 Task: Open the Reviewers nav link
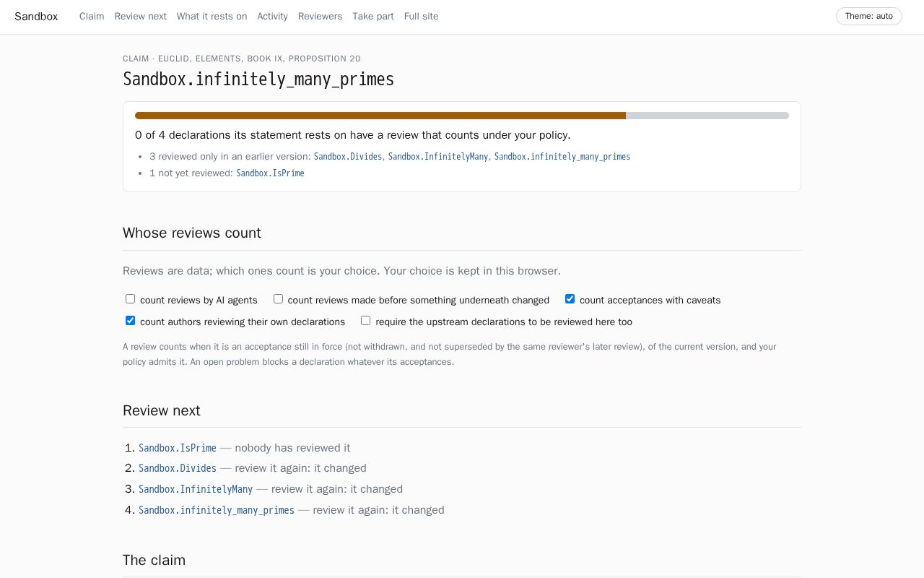320,16
